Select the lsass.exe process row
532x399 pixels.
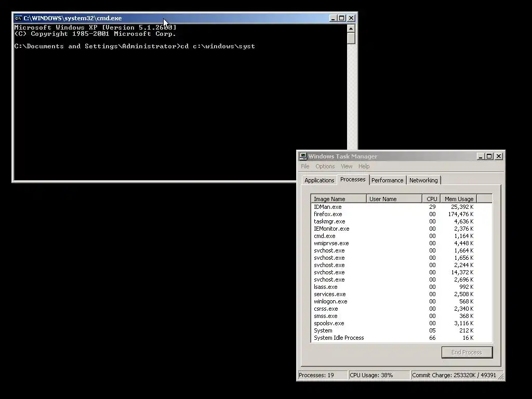point(402,287)
